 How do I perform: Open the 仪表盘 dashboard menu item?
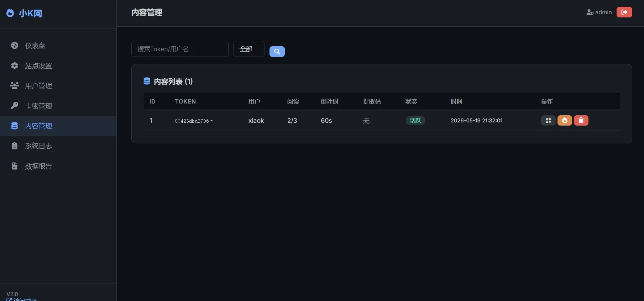coord(58,46)
